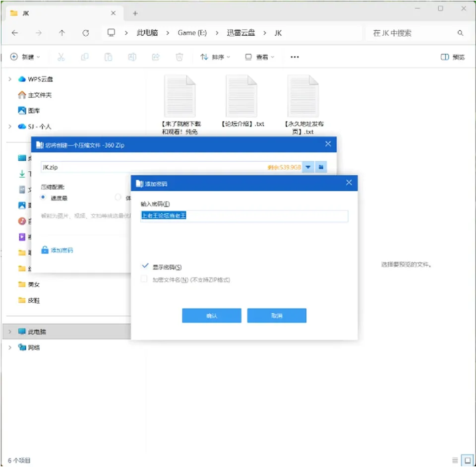Image resolution: width=476 pixels, height=467 pixels.
Task: Go to Game (E:) in breadcrumb
Action: (192, 33)
